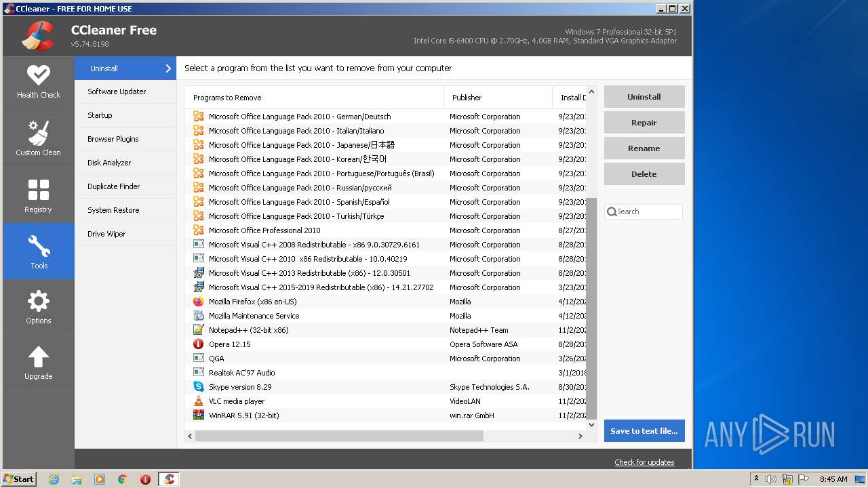Click the search magnifier icon
The image size is (868, 488).
(612, 211)
